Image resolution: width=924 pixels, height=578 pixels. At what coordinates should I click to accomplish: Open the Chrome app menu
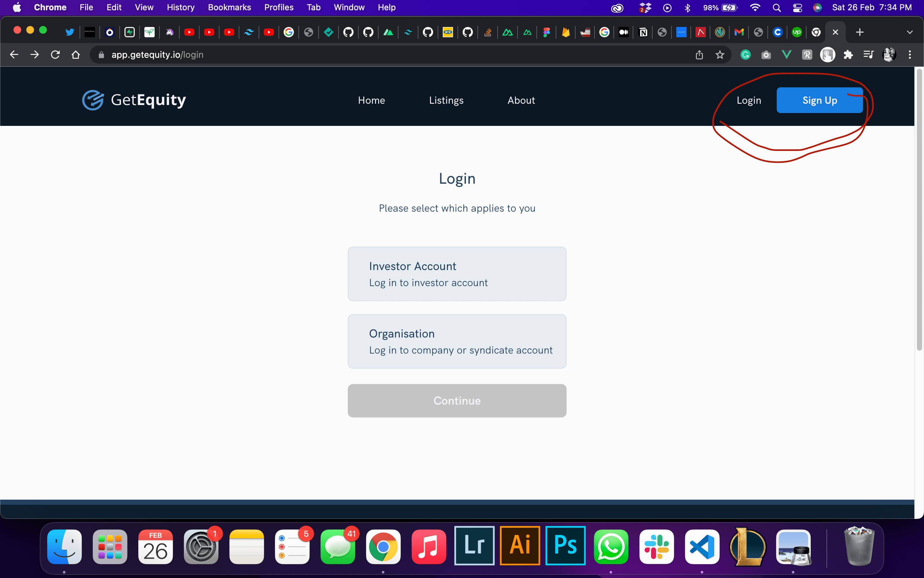click(50, 7)
